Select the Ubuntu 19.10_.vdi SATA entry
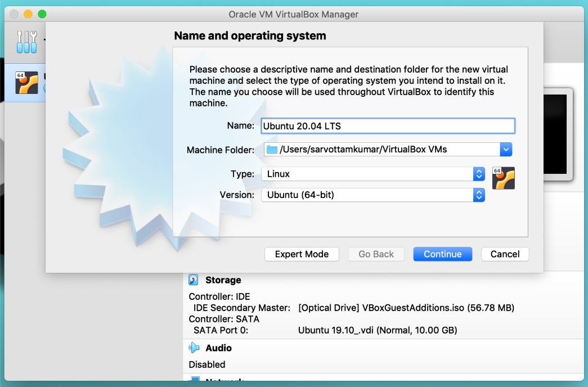Screen dimensions: 588x387 (378, 330)
